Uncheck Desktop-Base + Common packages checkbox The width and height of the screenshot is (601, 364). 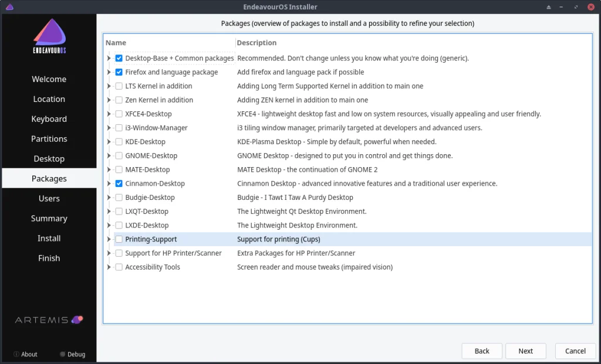[119, 58]
